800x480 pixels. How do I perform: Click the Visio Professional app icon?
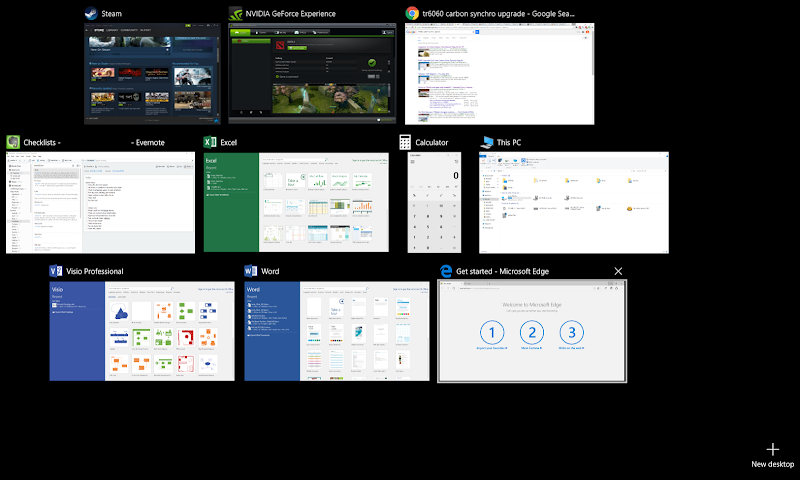(x=56, y=271)
